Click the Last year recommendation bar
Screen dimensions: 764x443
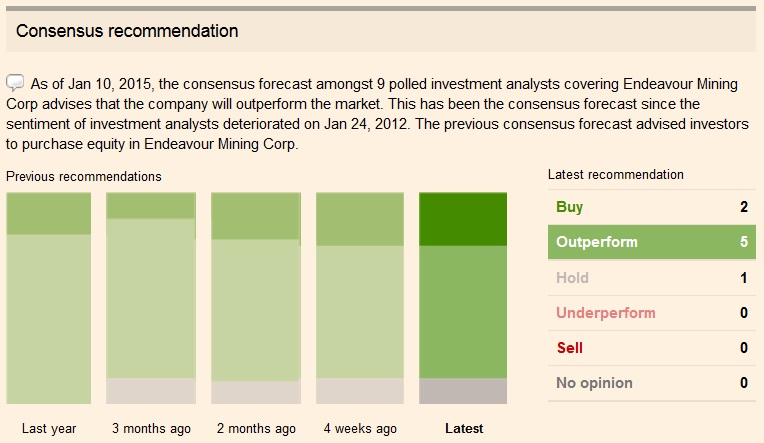tap(48, 298)
